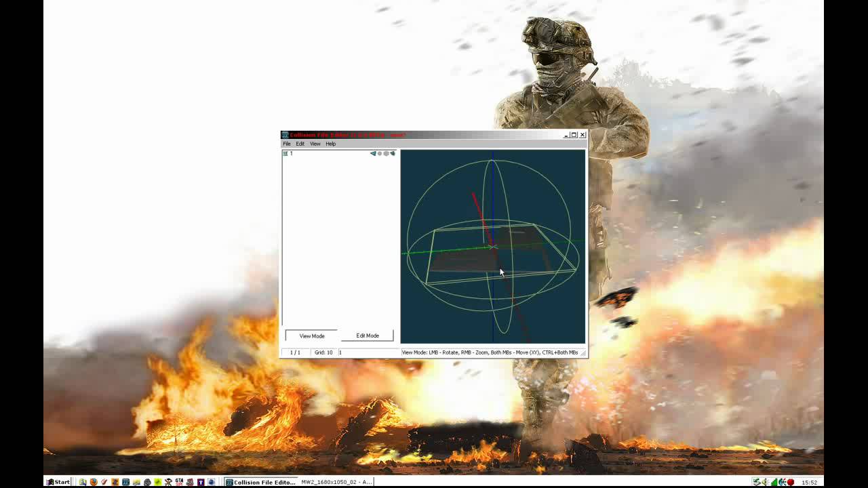
Task: Click the mesh icon beside item 1
Action: (x=373, y=154)
